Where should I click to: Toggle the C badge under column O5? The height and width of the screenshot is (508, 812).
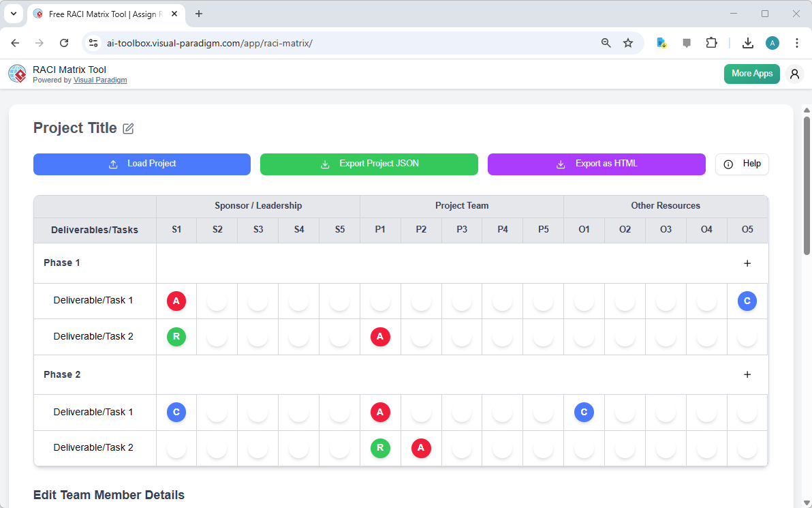tap(747, 301)
